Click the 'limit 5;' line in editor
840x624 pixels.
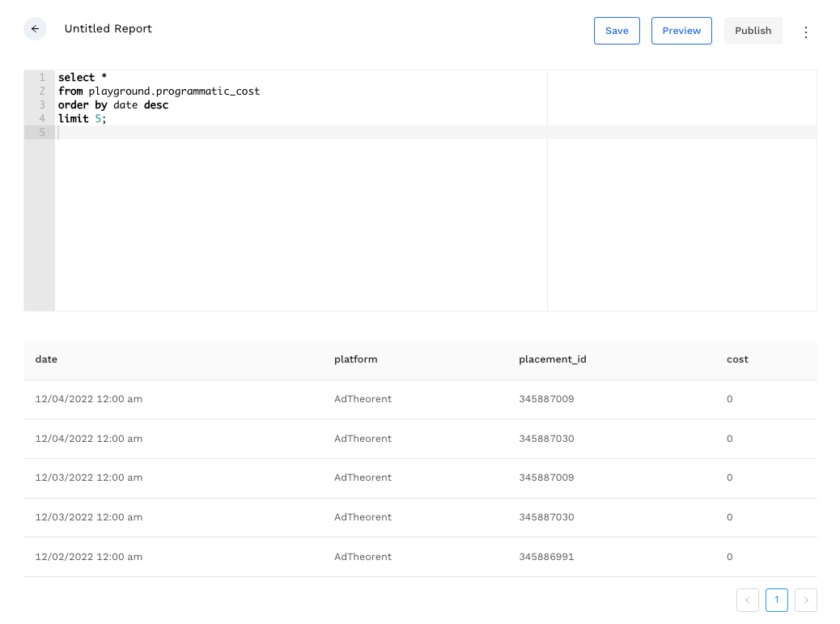pos(83,119)
